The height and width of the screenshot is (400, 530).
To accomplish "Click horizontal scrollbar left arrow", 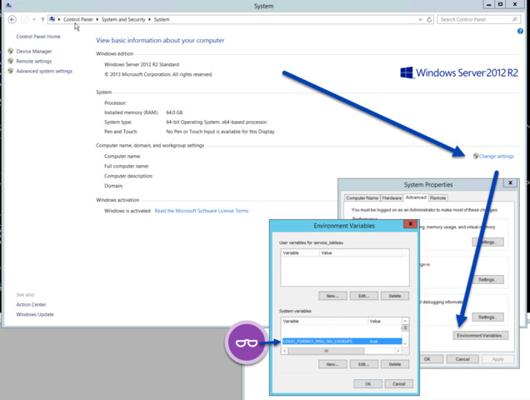I will point(285,351).
